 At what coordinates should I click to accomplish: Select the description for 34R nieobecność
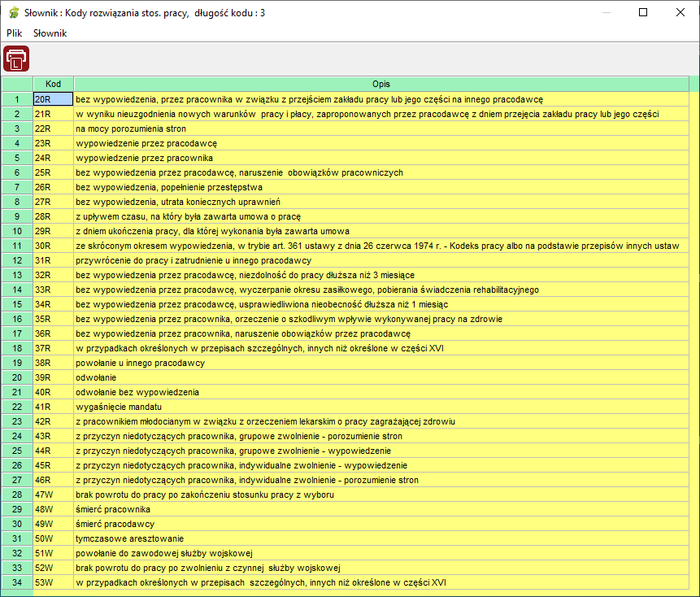click(x=381, y=304)
